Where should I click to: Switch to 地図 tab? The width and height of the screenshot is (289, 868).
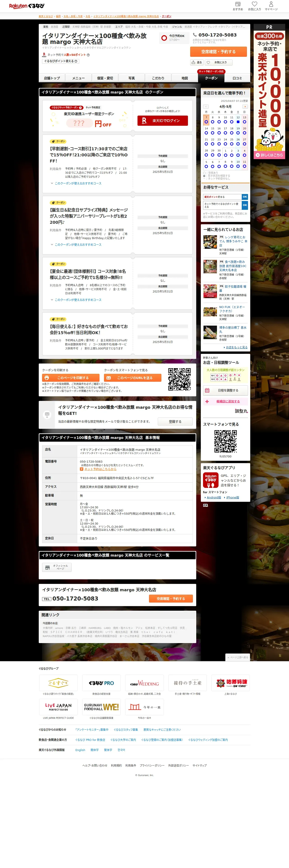click(x=185, y=78)
